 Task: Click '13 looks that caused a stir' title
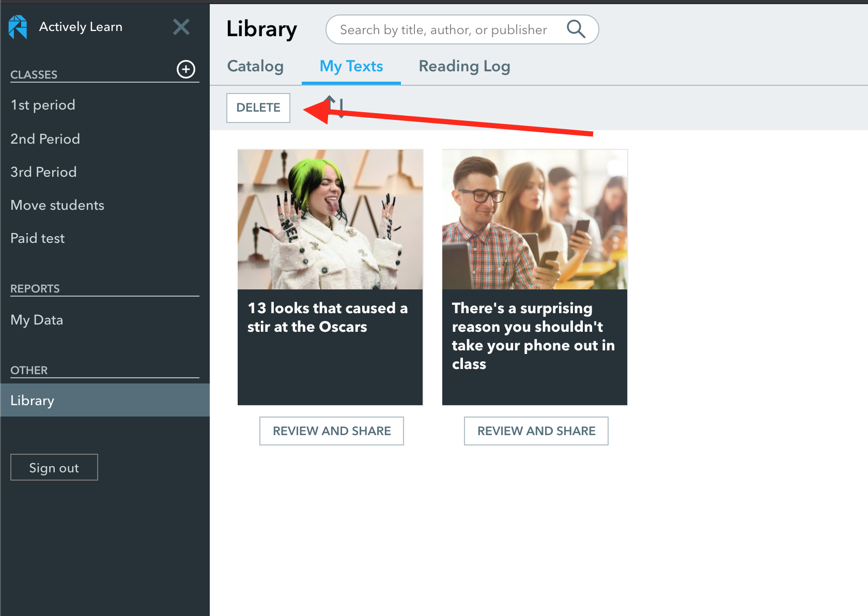(328, 317)
